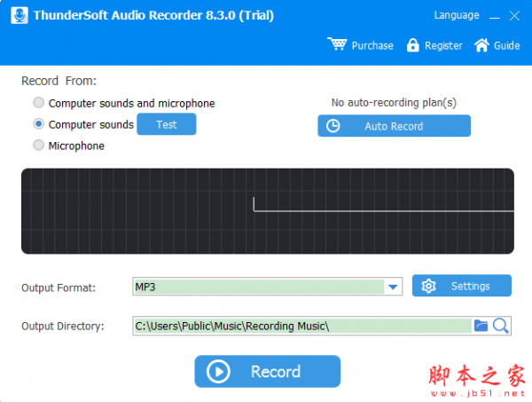The width and height of the screenshot is (532, 402).
Task: Click the Register lock icon
Action: [x=412, y=45]
